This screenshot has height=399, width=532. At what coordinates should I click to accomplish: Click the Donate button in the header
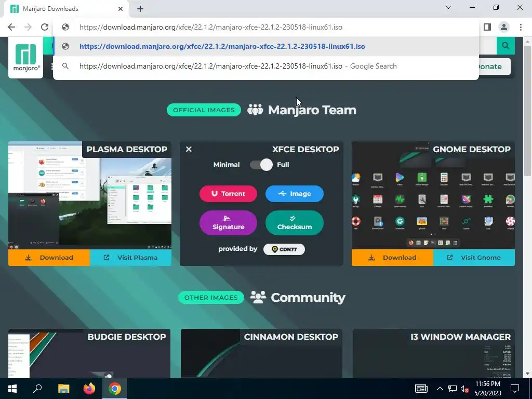point(489,66)
